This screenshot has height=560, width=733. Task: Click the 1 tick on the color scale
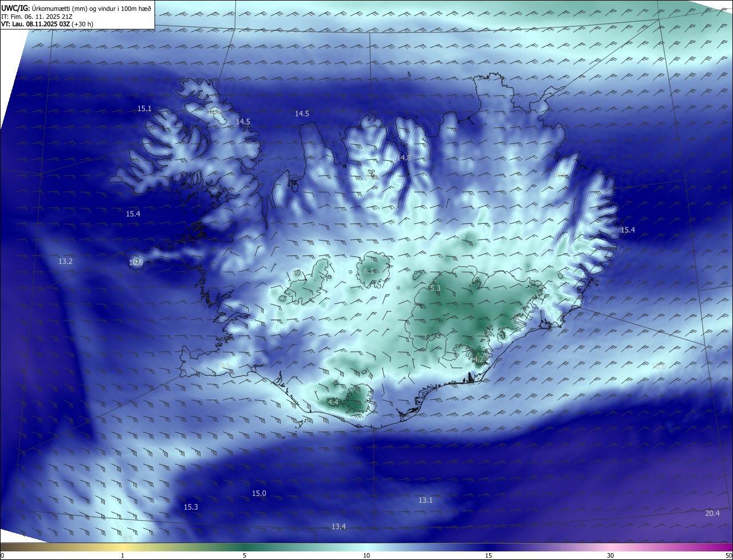tap(123, 555)
